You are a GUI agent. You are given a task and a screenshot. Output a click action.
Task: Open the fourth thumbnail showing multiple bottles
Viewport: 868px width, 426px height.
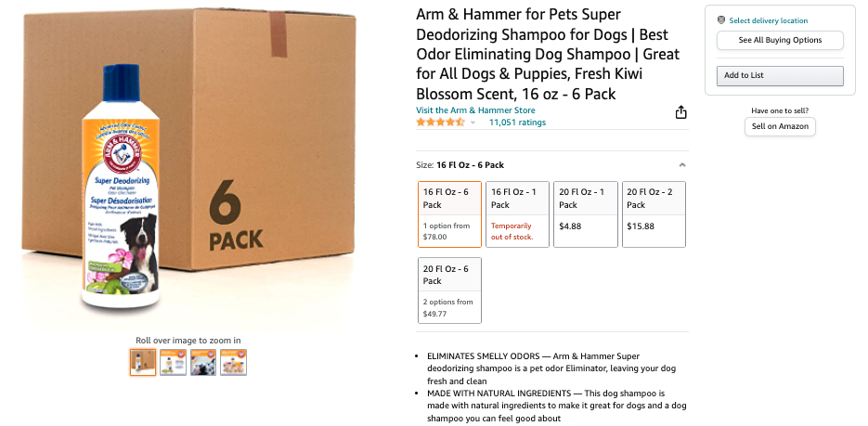[x=233, y=362]
